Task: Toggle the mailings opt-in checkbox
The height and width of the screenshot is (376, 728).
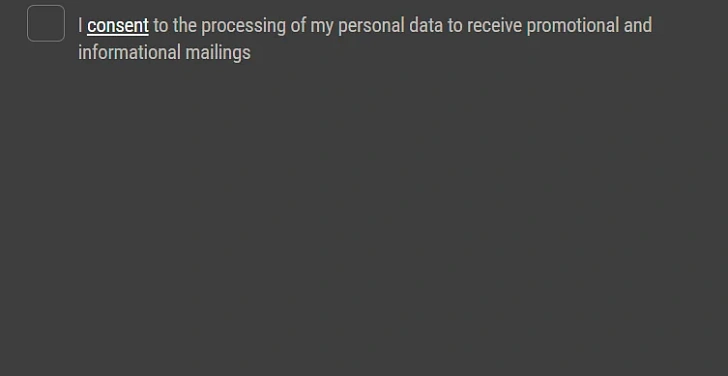Action: click(46, 24)
